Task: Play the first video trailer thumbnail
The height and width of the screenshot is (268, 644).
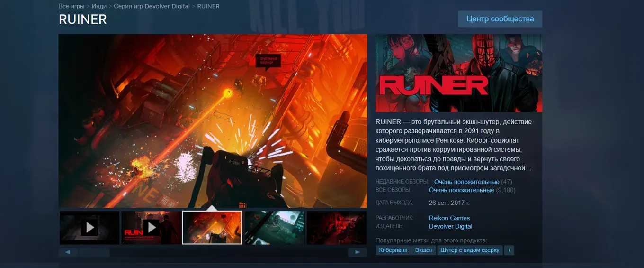Action: pyautogui.click(x=89, y=228)
